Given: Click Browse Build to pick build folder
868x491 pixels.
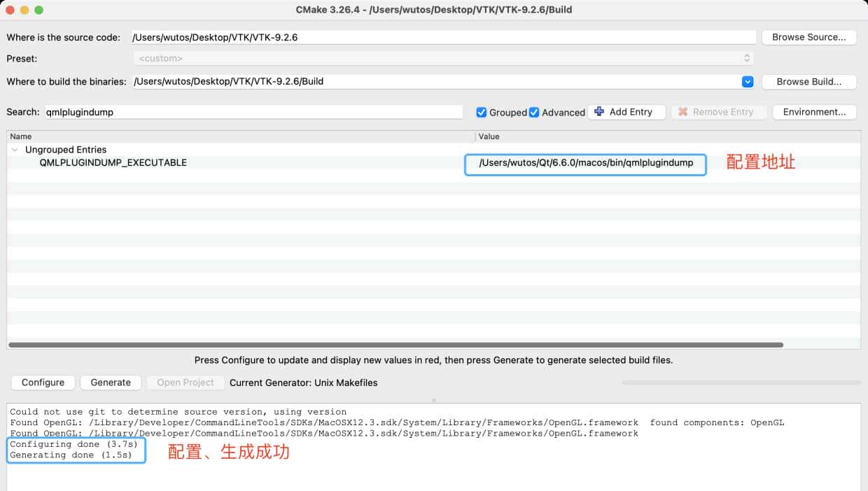Looking at the screenshot, I should [x=809, y=81].
